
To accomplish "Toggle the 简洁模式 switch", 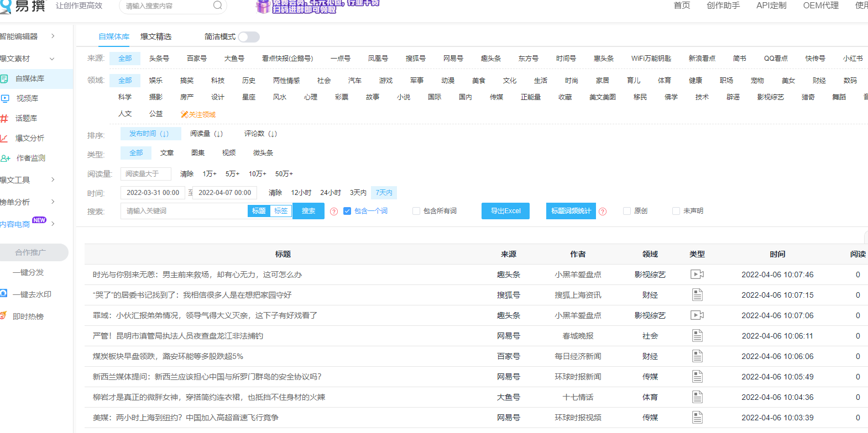I will (249, 37).
